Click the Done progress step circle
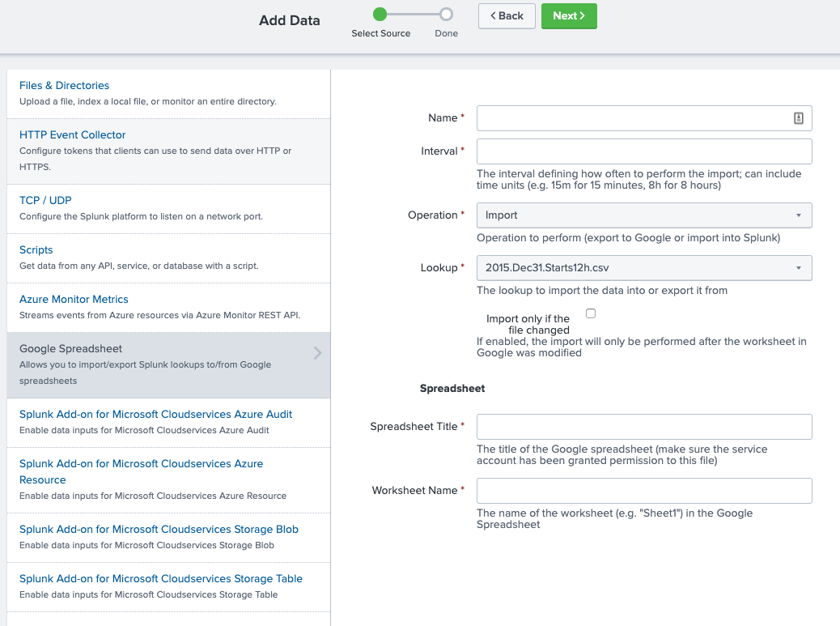The width and height of the screenshot is (840, 626). click(446, 14)
